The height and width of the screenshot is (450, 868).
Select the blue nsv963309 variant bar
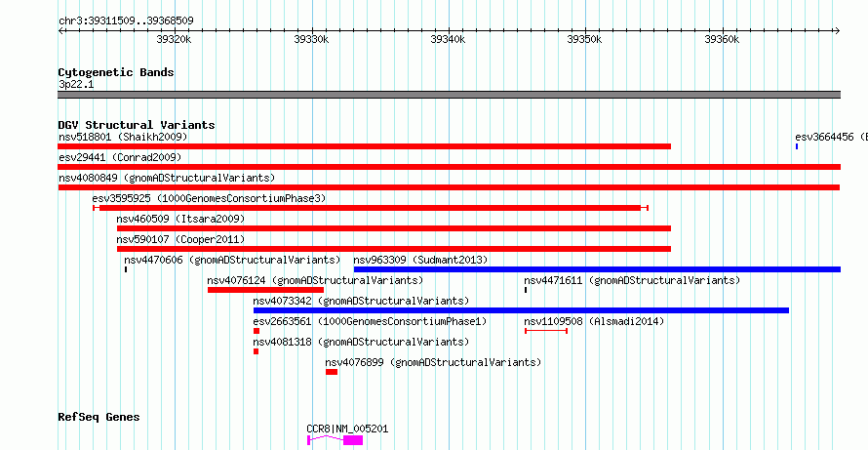(x=597, y=269)
